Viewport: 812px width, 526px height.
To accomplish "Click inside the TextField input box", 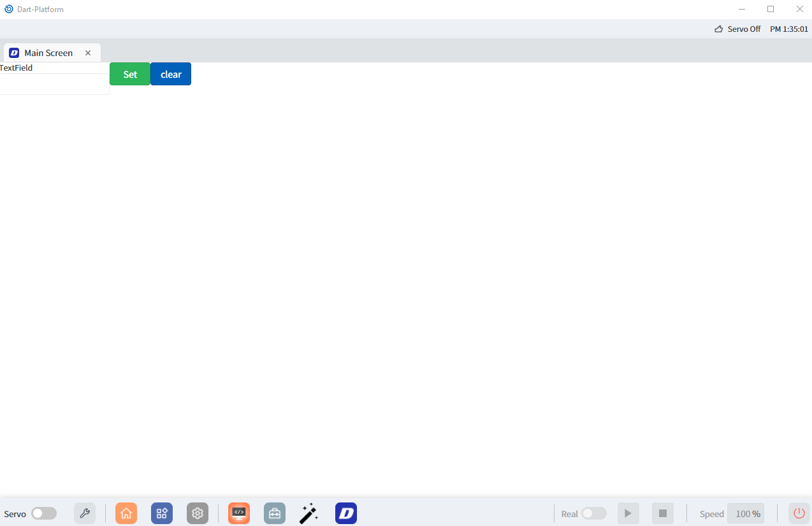I will tap(54, 84).
